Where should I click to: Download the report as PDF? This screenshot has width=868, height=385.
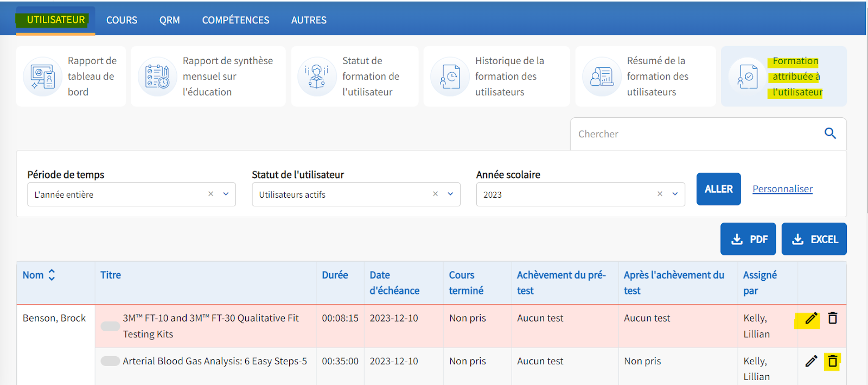tap(748, 239)
